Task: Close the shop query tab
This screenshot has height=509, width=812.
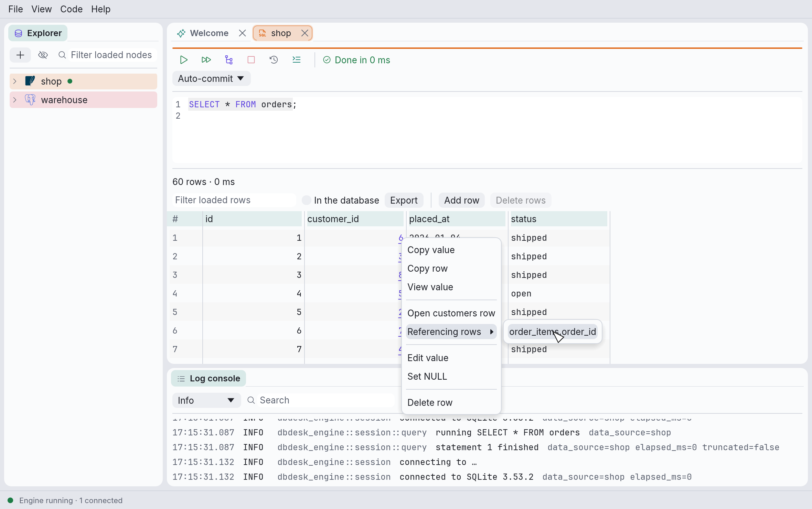Action: [x=304, y=33]
